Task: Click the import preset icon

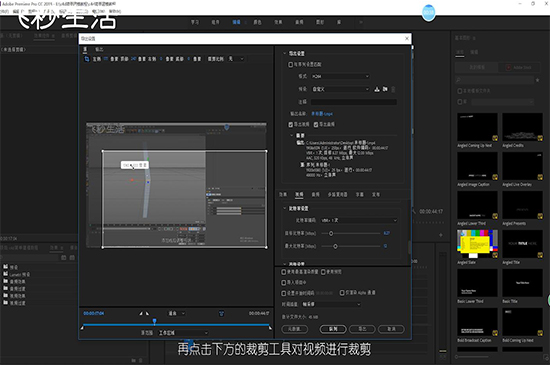Action: pos(385,89)
